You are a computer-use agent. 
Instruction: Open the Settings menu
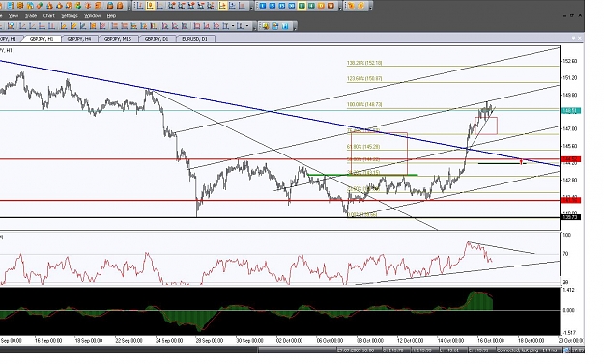[x=70, y=15]
